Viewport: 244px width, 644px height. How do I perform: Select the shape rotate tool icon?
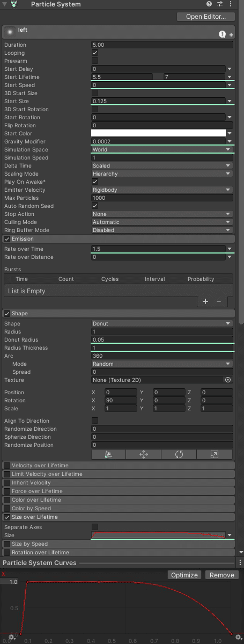coord(179,454)
